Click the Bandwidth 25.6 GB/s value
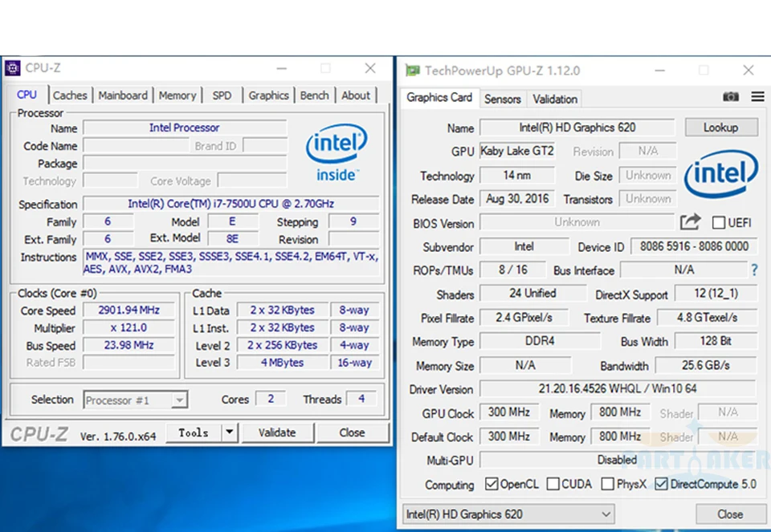 (x=706, y=365)
